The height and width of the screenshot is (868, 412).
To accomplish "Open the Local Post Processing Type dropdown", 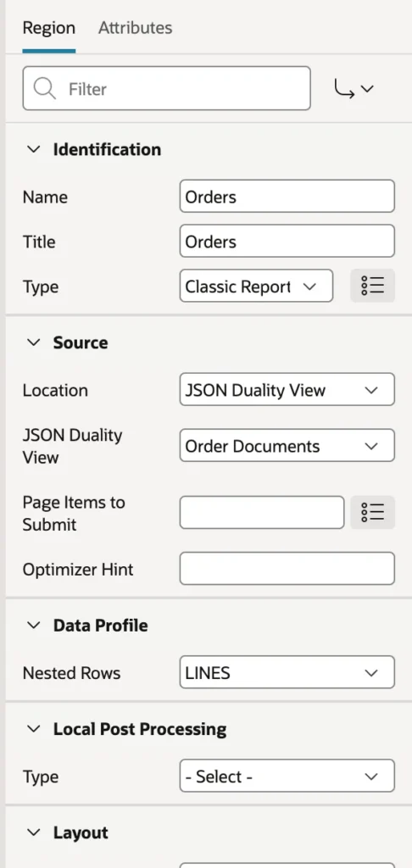I will (x=287, y=776).
